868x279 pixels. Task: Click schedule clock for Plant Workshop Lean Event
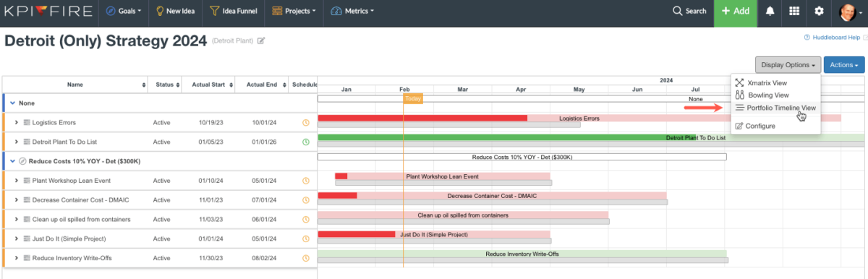coord(305,181)
